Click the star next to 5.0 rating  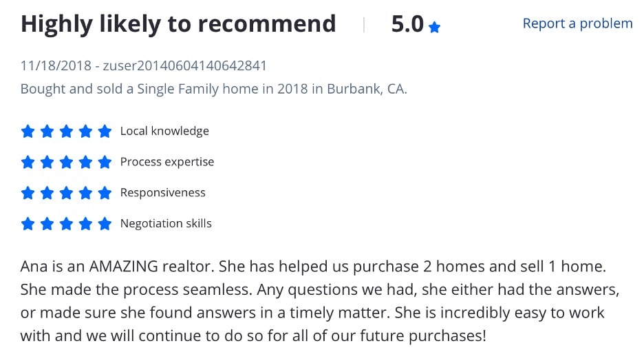[434, 28]
